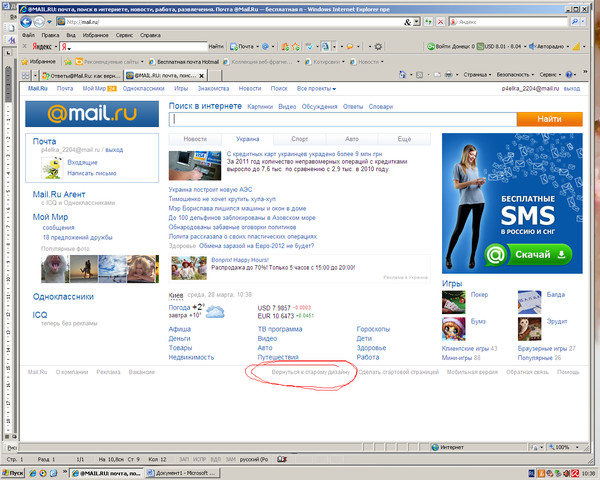Image resolution: width=600 pixels, height=480 pixels.
Task: Click Картинки search category link
Action: (x=260, y=107)
